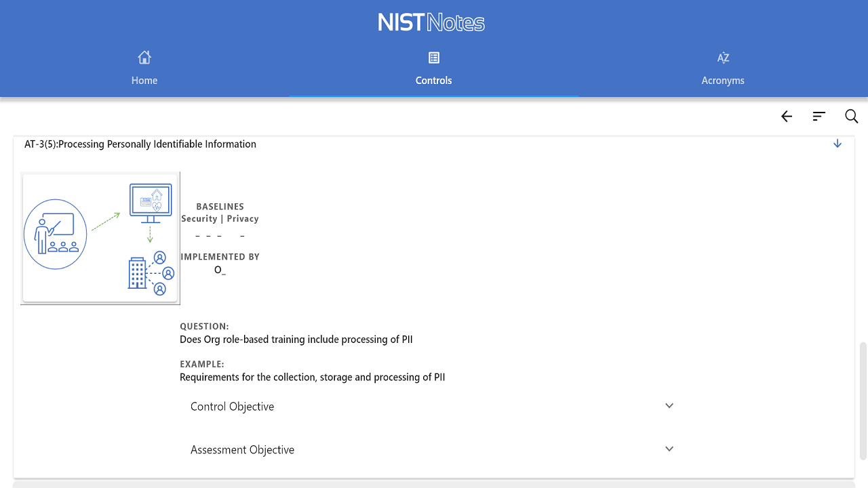The image size is (868, 488).
Task: Select the Controls tab label
Action: [x=434, y=81]
